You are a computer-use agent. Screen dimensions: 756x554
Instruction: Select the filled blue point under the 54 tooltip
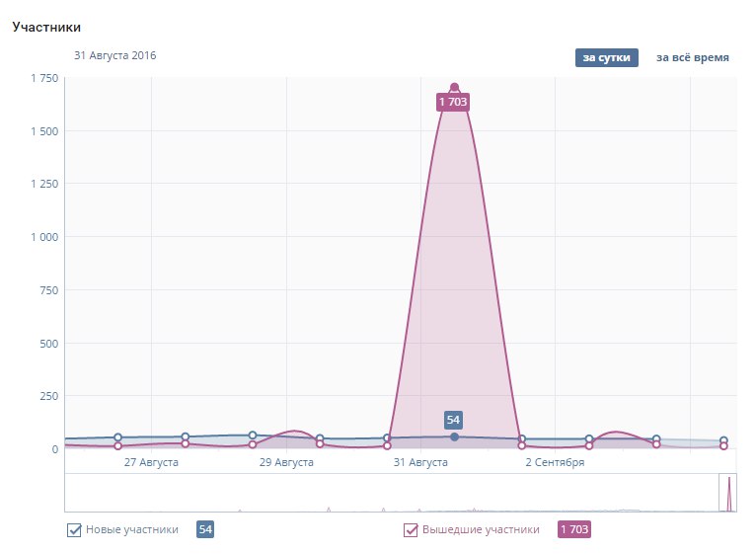pyautogui.click(x=454, y=436)
